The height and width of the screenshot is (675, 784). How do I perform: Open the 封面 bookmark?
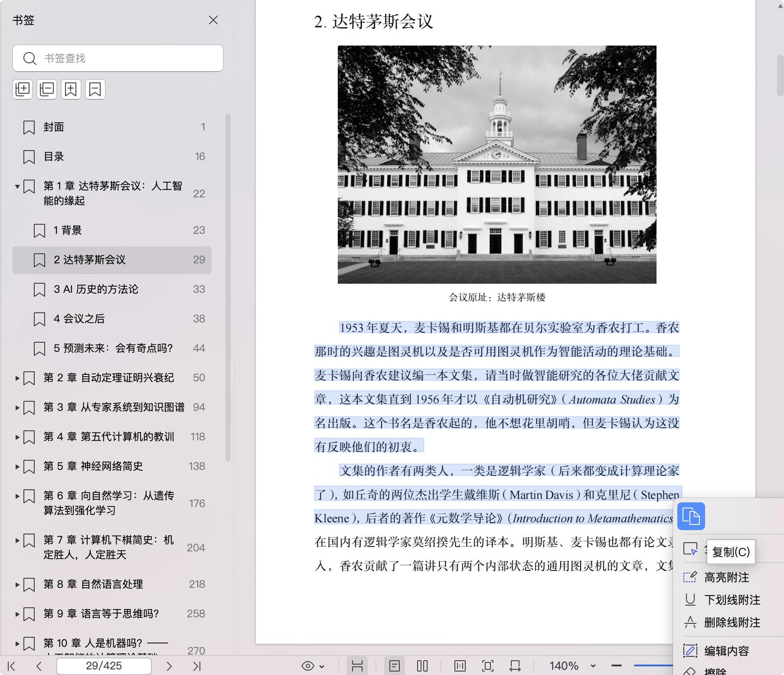tap(112, 127)
